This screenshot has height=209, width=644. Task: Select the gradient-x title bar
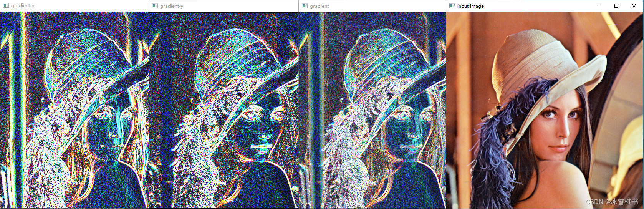74,6
